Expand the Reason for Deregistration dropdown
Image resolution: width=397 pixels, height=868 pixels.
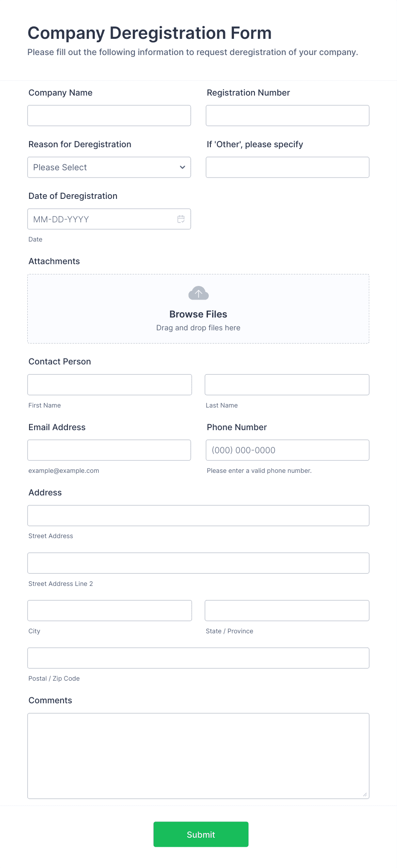point(109,167)
